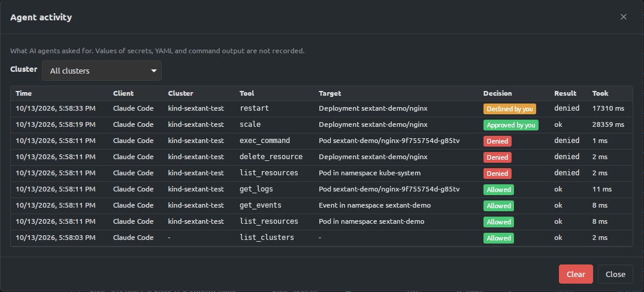Click the Approved by you badge
The height and width of the screenshot is (292, 644).
pos(510,125)
